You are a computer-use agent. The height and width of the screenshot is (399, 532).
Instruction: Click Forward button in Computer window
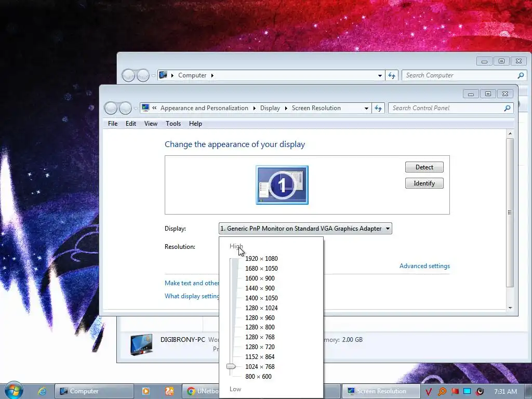coord(143,75)
